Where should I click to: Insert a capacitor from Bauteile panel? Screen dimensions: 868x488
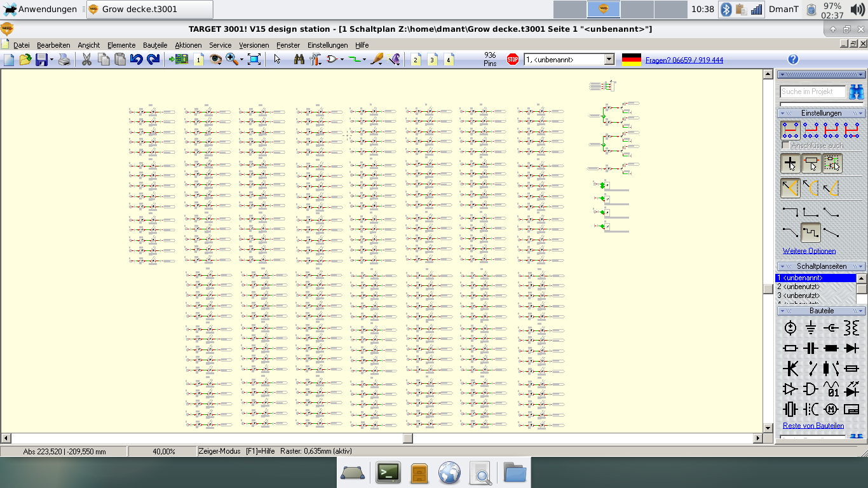tap(810, 348)
